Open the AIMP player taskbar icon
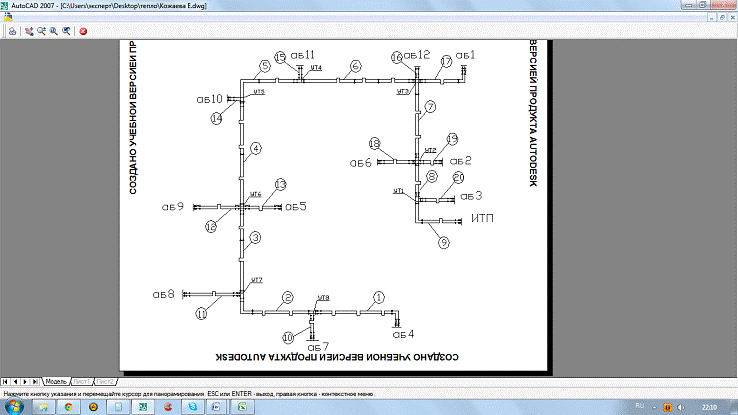The height and width of the screenshot is (415, 738). [x=93, y=407]
